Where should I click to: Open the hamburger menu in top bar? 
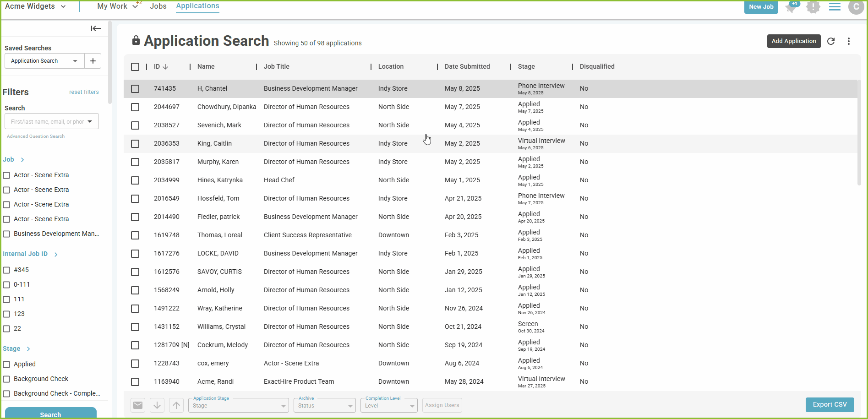[835, 7]
